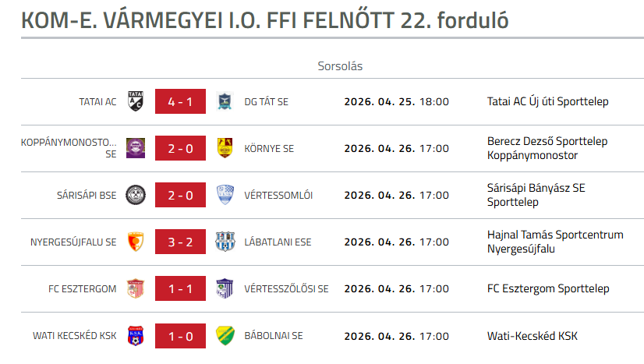Image resolution: width=644 pixels, height=364 pixels.
Task: Click the Környe SE team crest
Action: (x=225, y=148)
